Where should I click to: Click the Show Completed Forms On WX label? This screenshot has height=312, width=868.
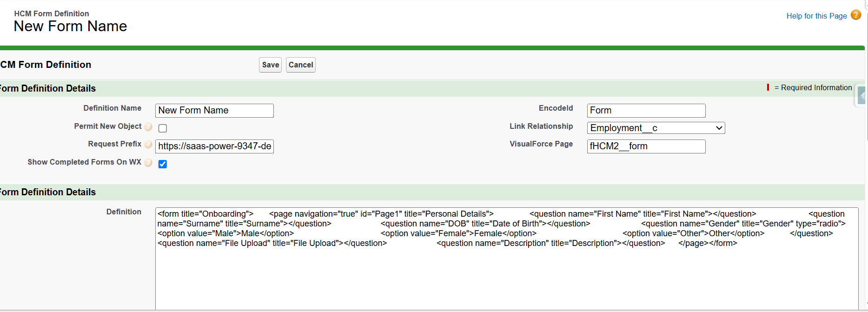coord(84,162)
